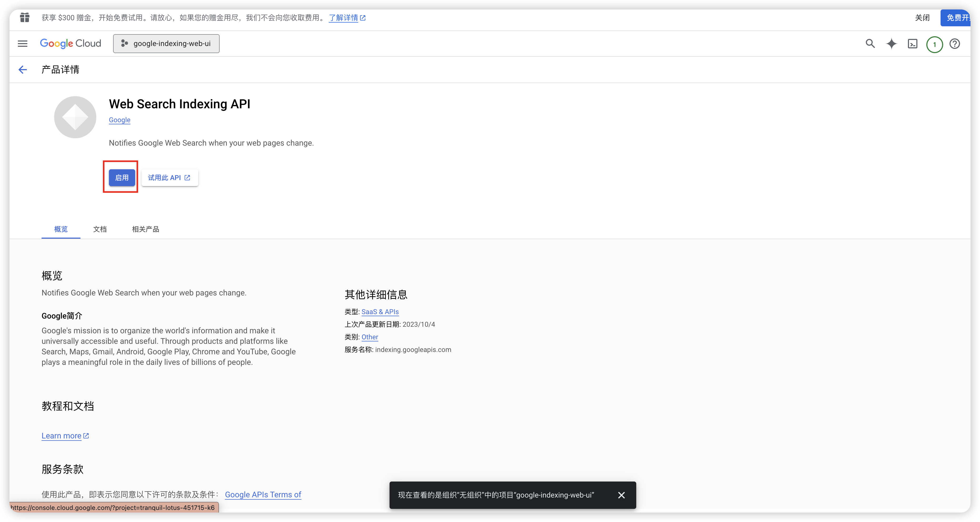Open the Google publisher link
980x522 pixels.
[x=119, y=120]
